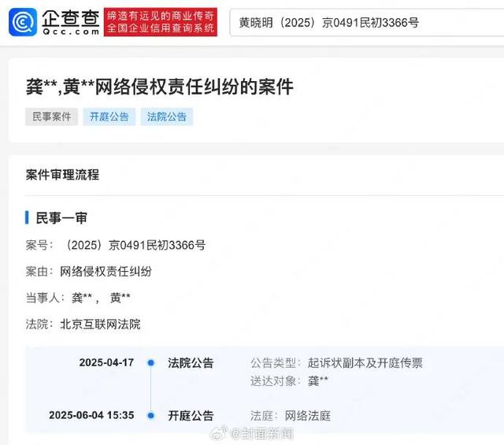Image resolution: width=504 pixels, height=445 pixels.
Task: Click the red slogan banner 全国企业信用查询系统
Action: (161, 22)
